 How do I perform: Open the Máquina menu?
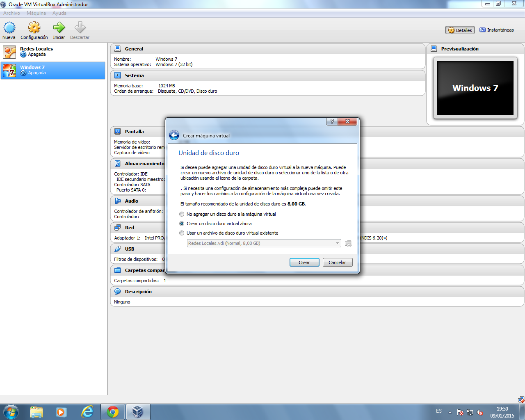tap(37, 13)
